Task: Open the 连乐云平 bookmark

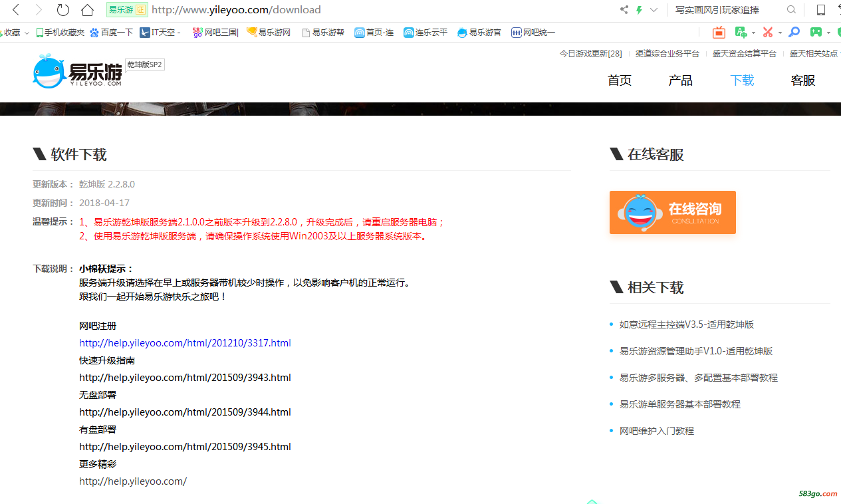Action: tap(425, 32)
